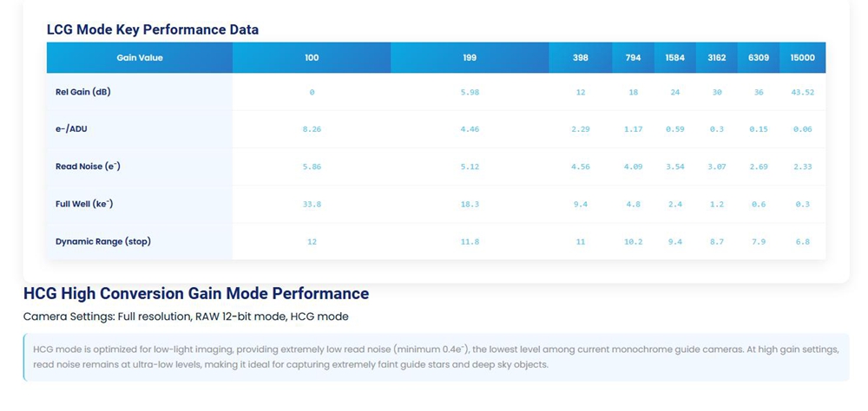Click the 15000 gain column header
868x411 pixels.
tap(802, 58)
